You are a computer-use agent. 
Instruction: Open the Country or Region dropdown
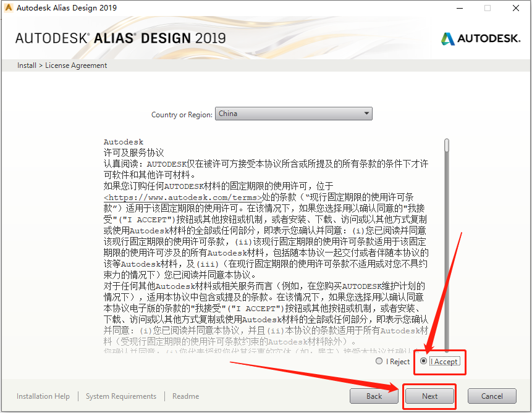coord(293,114)
